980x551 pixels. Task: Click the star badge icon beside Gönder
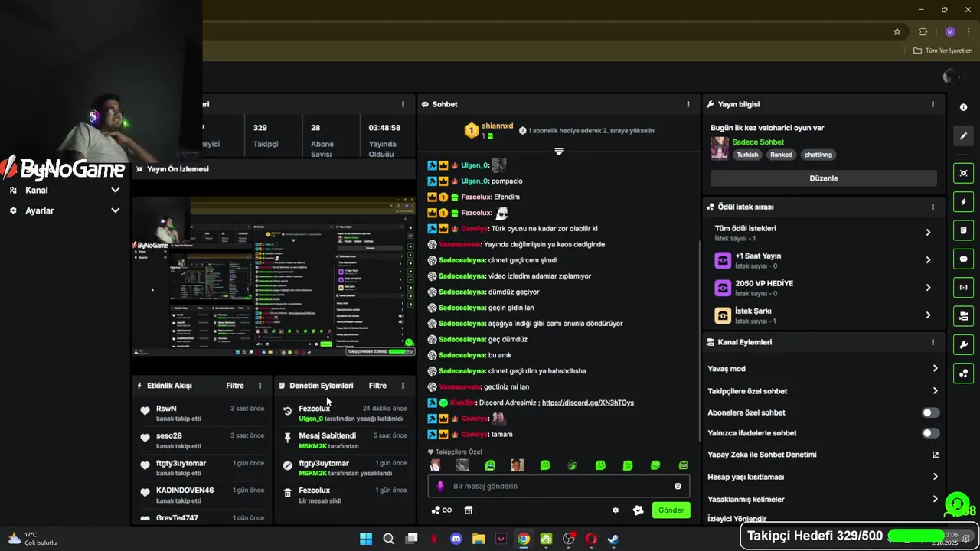pos(638,510)
